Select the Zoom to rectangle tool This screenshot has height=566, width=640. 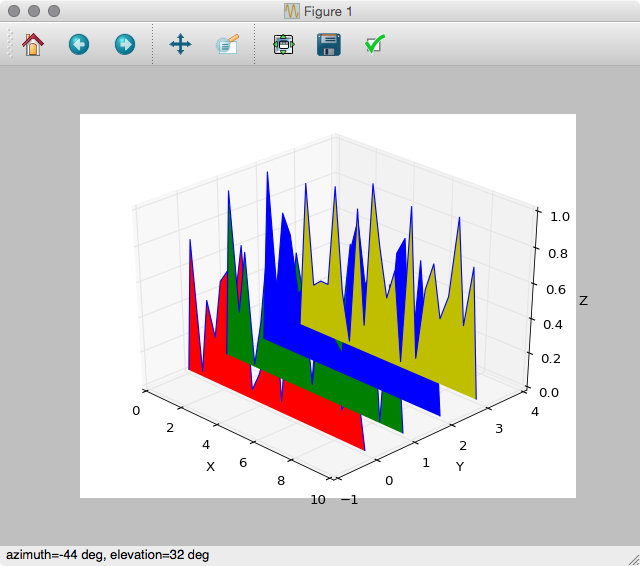pyautogui.click(x=227, y=44)
